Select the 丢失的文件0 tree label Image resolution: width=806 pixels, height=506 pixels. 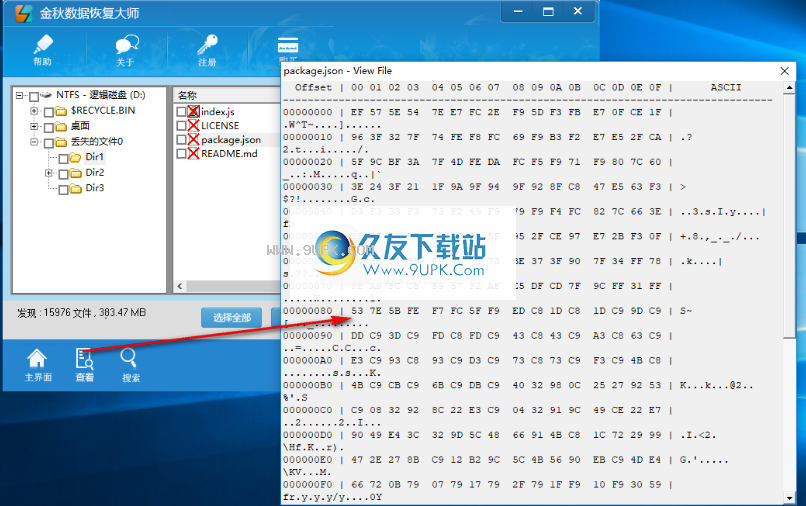(x=97, y=141)
